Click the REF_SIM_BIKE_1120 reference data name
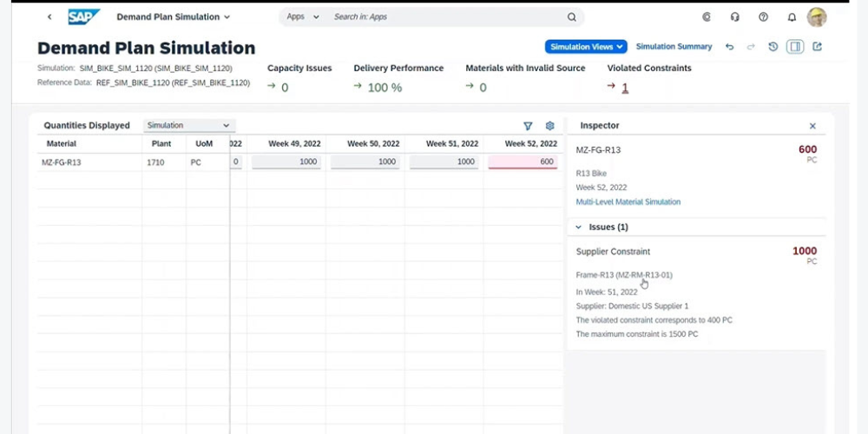The width and height of the screenshot is (868, 434). coord(173,83)
